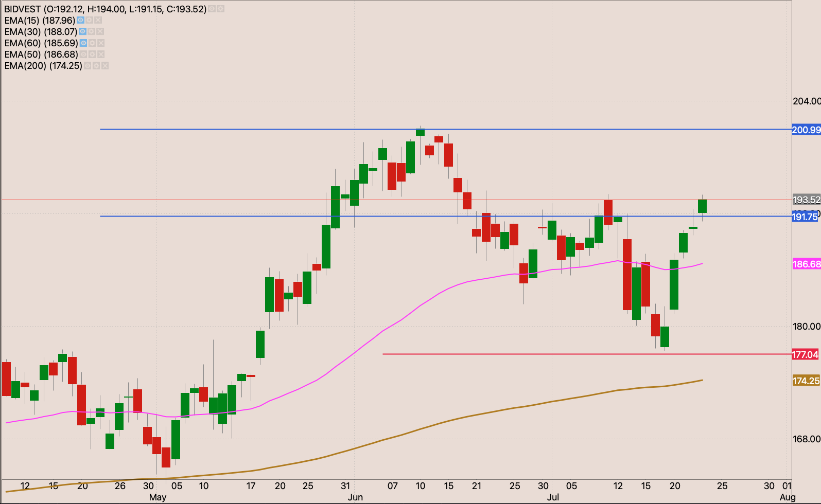Open settings gear for EMA(60) indicator
The image size is (821, 504).
[92, 43]
